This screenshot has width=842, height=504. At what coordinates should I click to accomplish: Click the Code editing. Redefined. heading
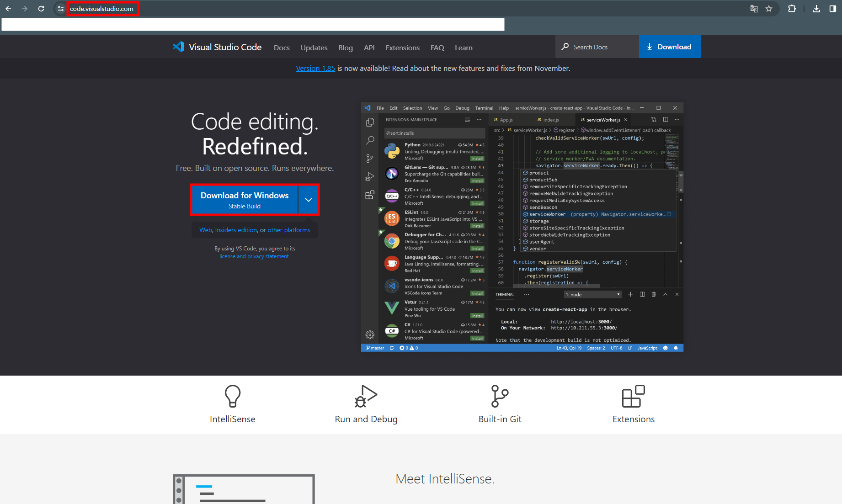point(255,134)
